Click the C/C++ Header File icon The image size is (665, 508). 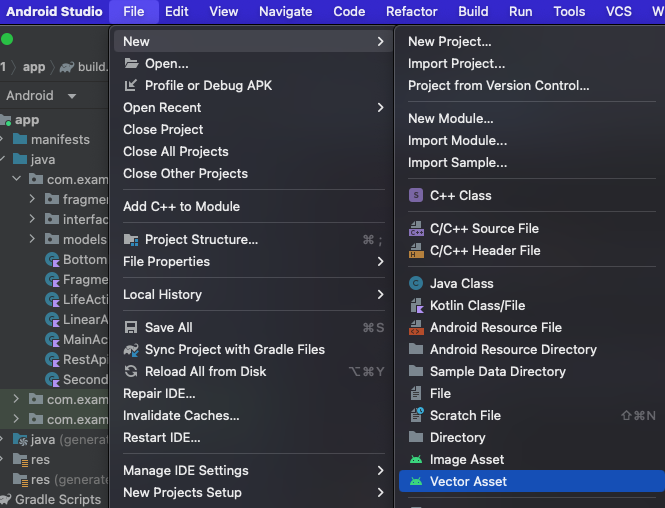point(416,251)
